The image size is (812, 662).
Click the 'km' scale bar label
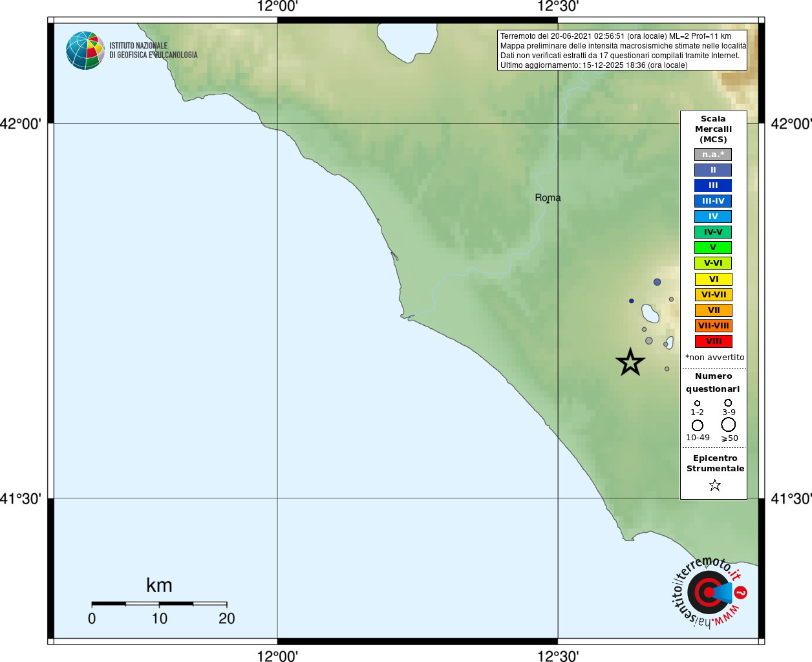coord(159,585)
